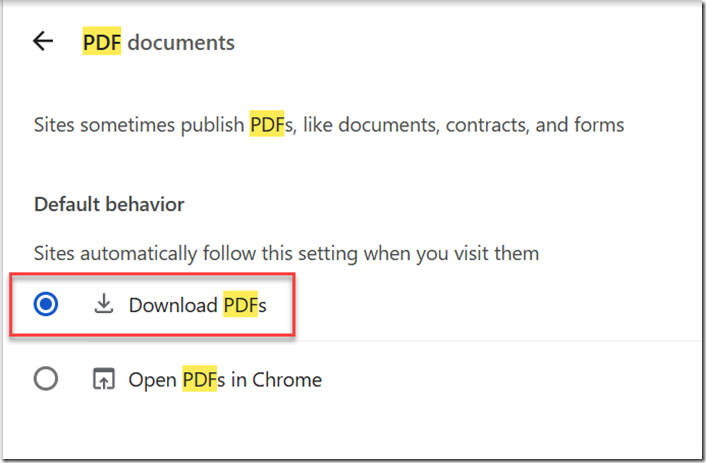Click highlighted 'PDF' in the Open PDFs option

[x=200, y=379]
